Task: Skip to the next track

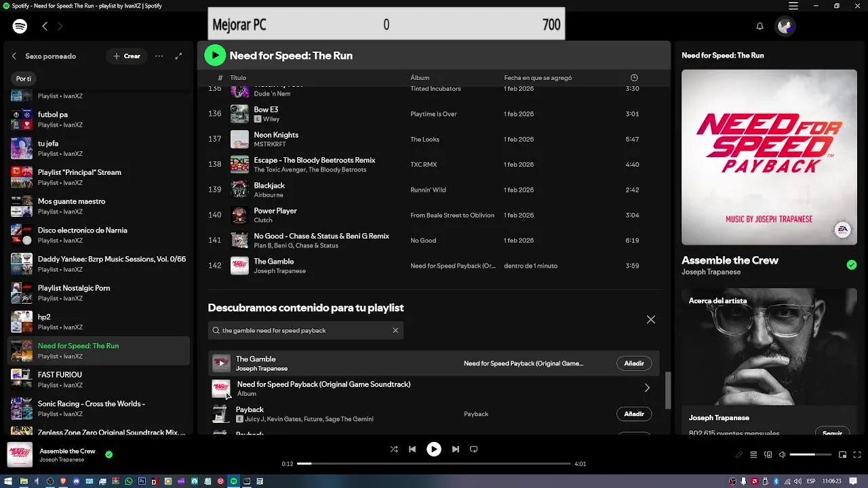Action: click(x=456, y=449)
